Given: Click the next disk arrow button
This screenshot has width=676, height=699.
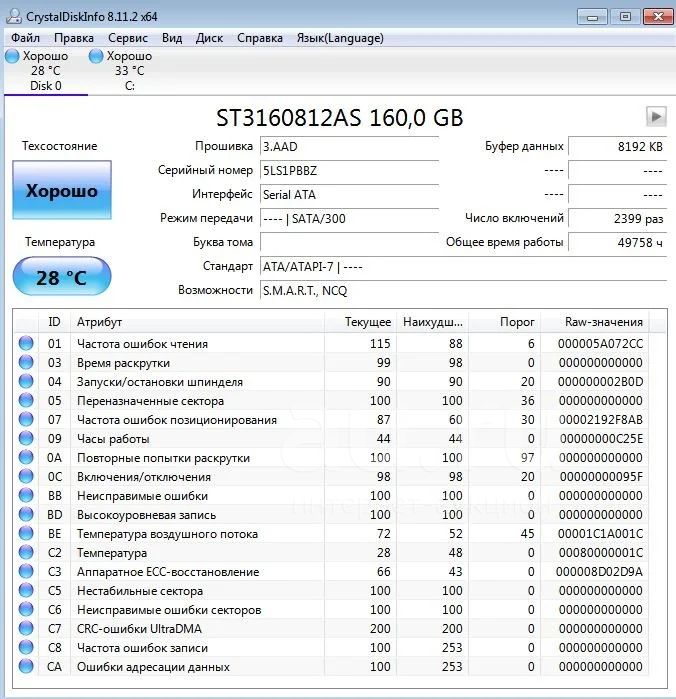Looking at the screenshot, I should pyautogui.click(x=656, y=117).
